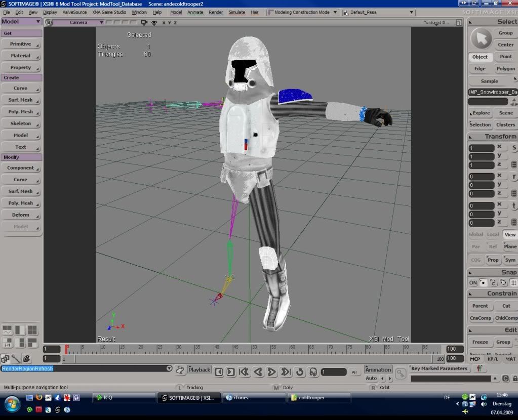The width and height of the screenshot is (518, 420).
Task: Switch to the KP/L tab
Action: point(493,359)
